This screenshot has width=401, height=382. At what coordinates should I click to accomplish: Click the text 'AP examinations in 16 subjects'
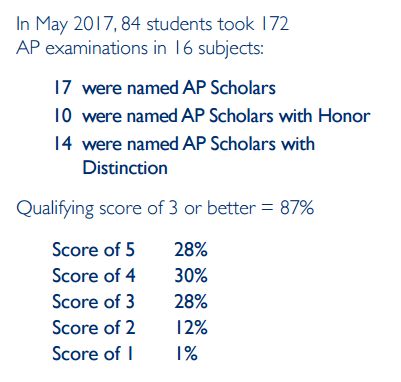(140, 49)
